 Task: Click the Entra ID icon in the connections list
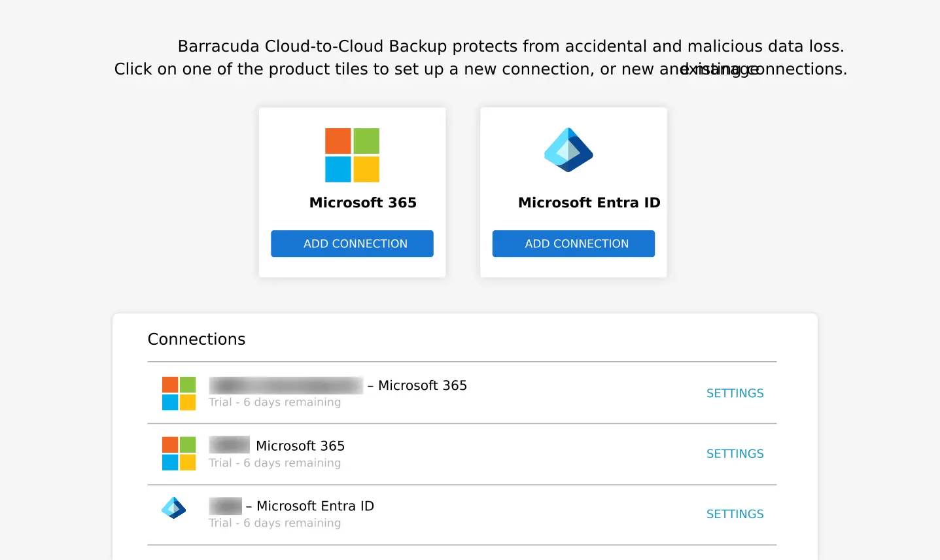(x=173, y=508)
